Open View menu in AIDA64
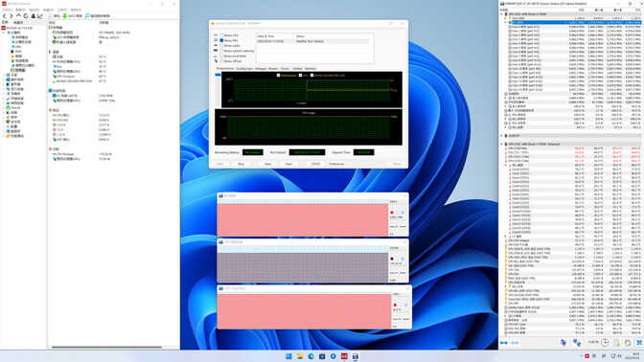 [x=20, y=10]
